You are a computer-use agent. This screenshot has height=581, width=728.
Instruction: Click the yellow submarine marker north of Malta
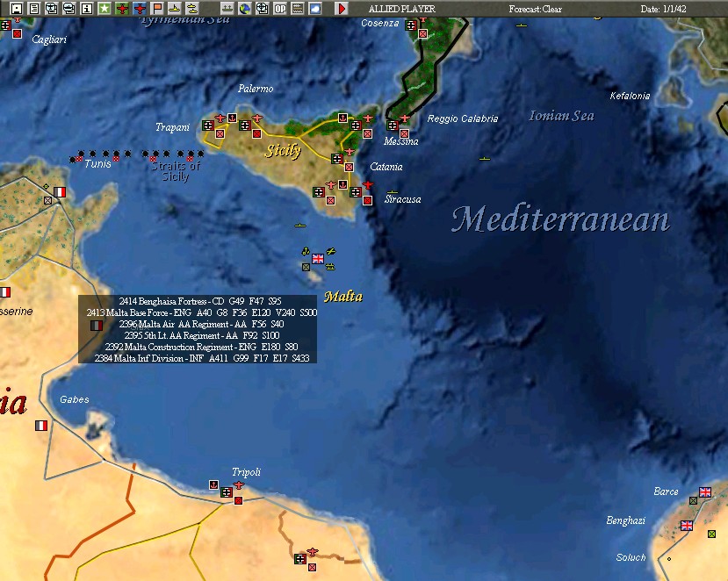coord(300,226)
